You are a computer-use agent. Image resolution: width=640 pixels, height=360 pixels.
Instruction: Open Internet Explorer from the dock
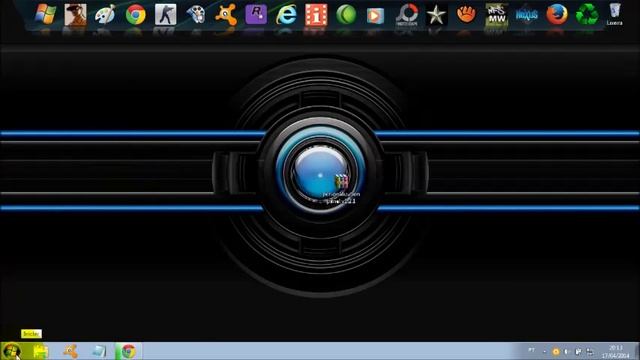click(286, 15)
